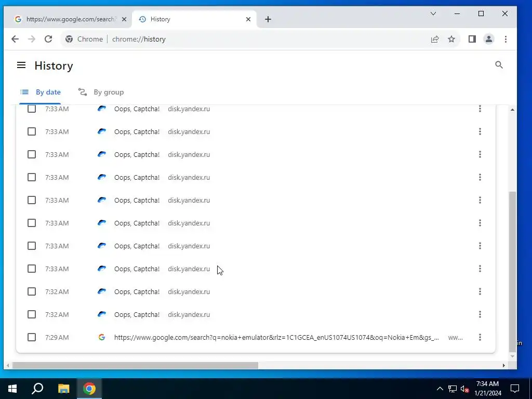Reload the History page
Screen dimensions: 532x399
[48, 39]
